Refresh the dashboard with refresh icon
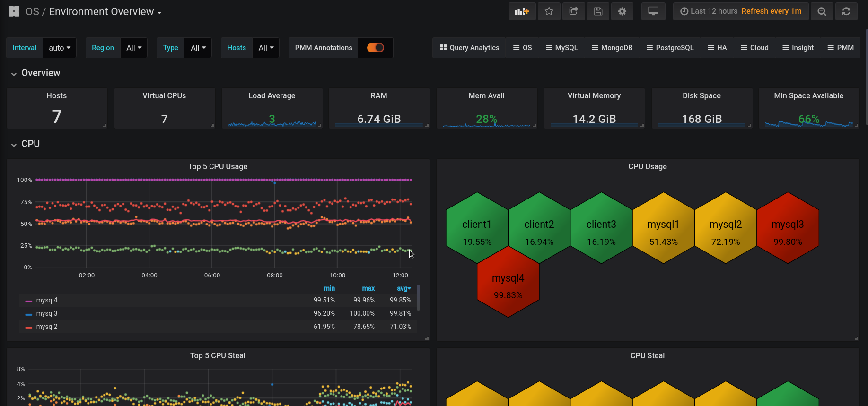This screenshot has width=868, height=406. click(x=846, y=11)
